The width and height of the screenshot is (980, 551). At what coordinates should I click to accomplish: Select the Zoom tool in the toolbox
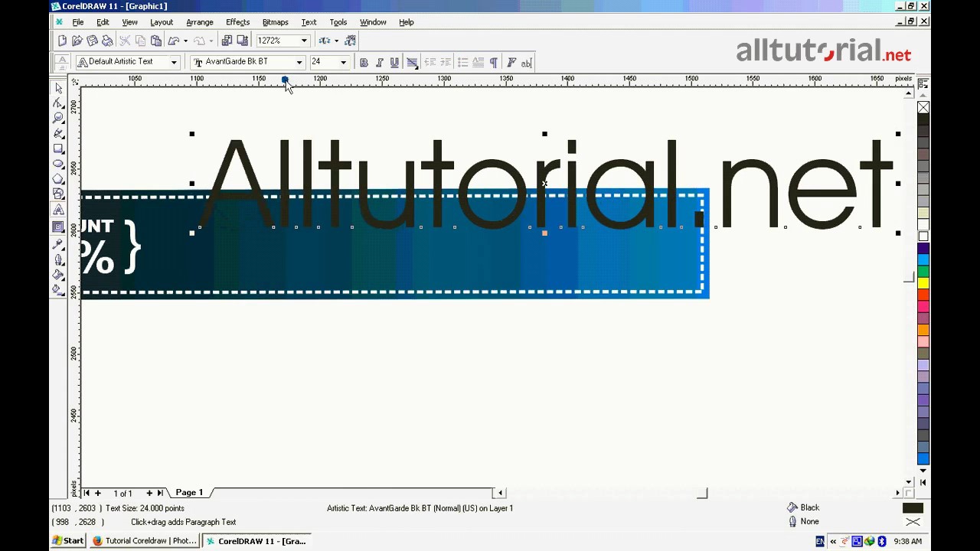click(x=58, y=119)
